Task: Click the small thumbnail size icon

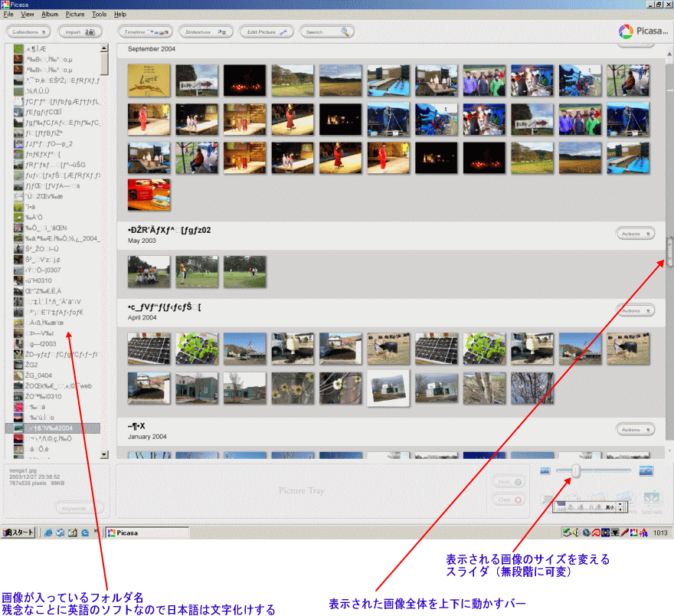Action: 545,470
